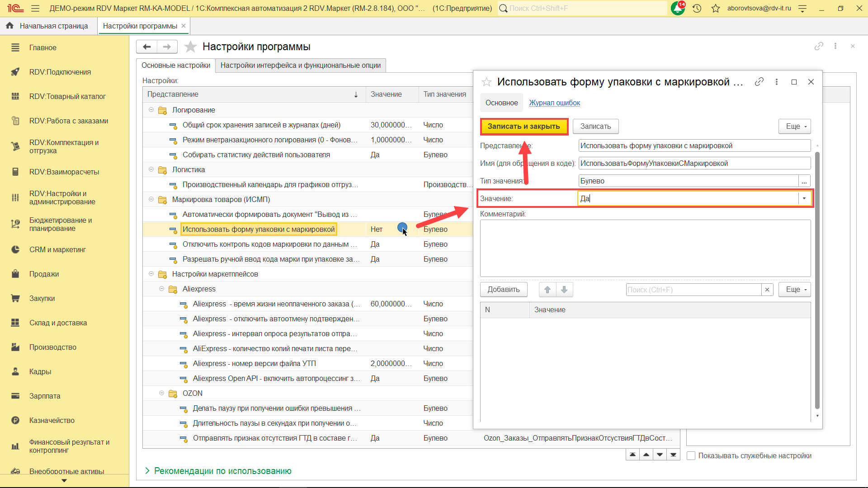
Task: Open notifications bell icon
Action: point(677,8)
